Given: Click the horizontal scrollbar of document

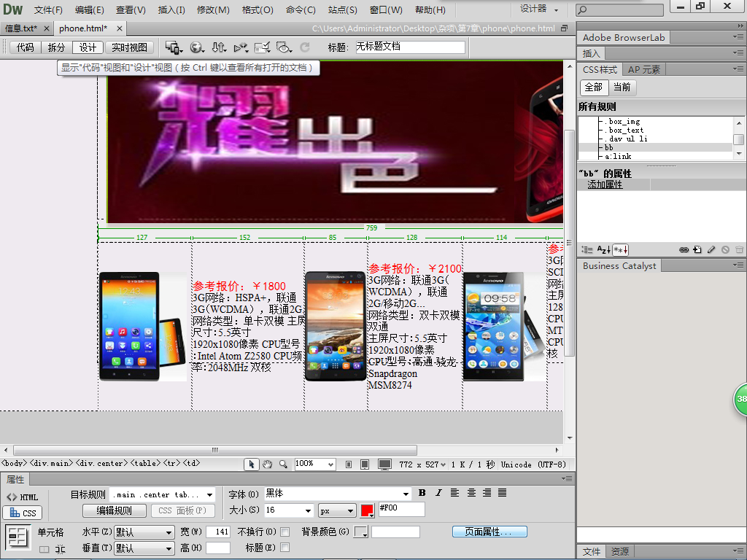Looking at the screenshot, I should (x=215, y=450).
